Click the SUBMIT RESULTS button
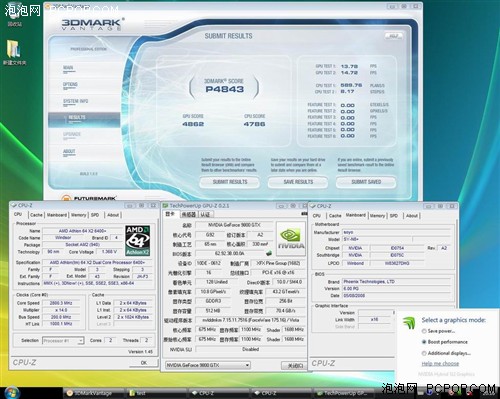The width and height of the screenshot is (500, 399). (230, 182)
